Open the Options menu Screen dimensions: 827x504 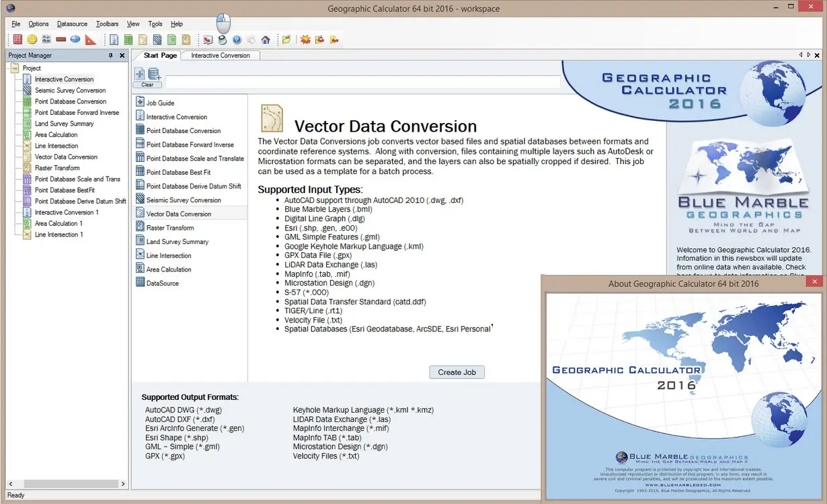[x=38, y=24]
